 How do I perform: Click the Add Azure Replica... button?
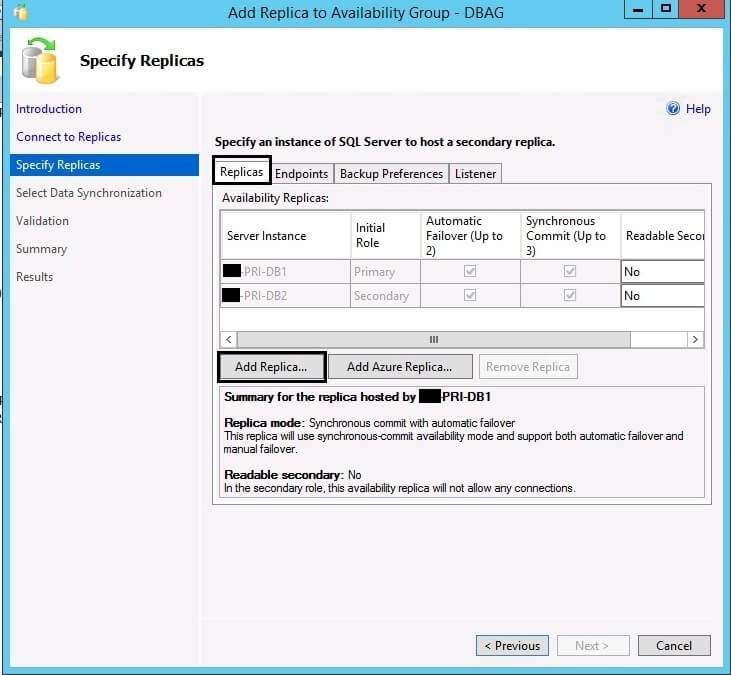click(399, 367)
